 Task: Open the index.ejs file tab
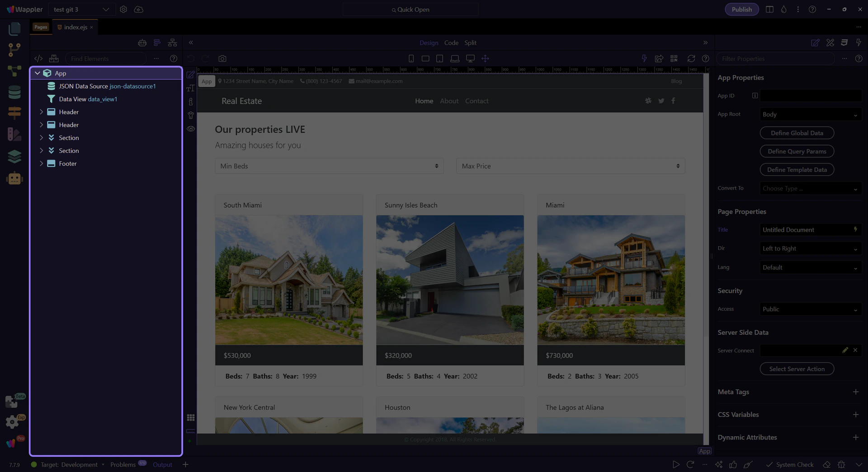point(75,27)
